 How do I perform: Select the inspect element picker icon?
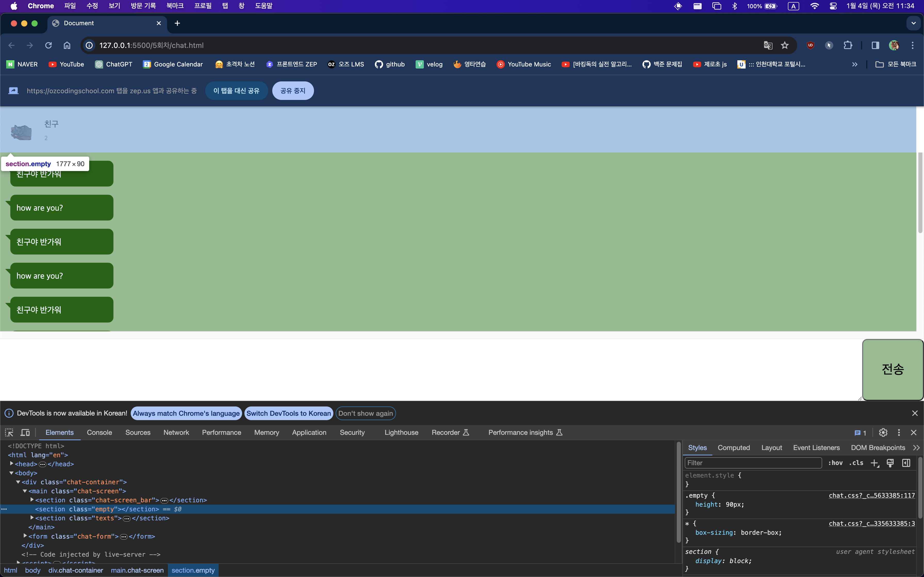[x=9, y=432]
